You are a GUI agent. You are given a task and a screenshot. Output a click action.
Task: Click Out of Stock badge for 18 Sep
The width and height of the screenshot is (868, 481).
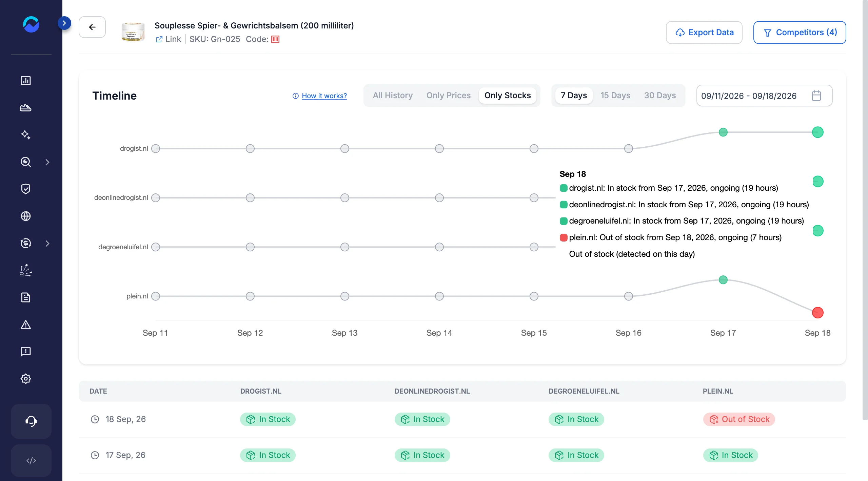pos(739,419)
